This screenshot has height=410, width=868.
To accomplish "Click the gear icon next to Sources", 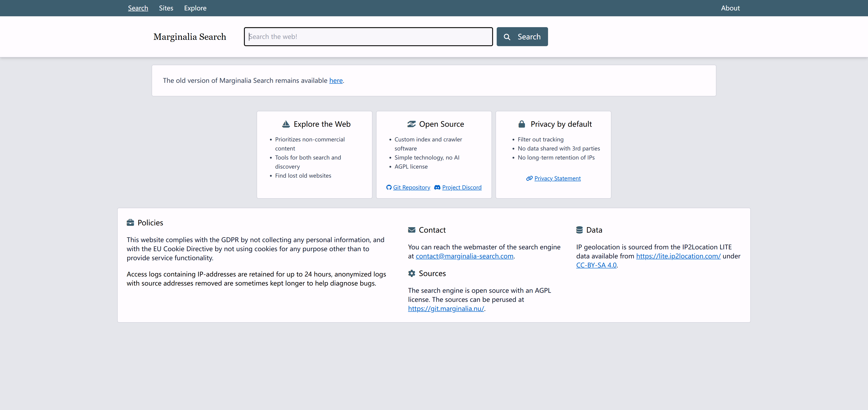I will [x=411, y=273].
